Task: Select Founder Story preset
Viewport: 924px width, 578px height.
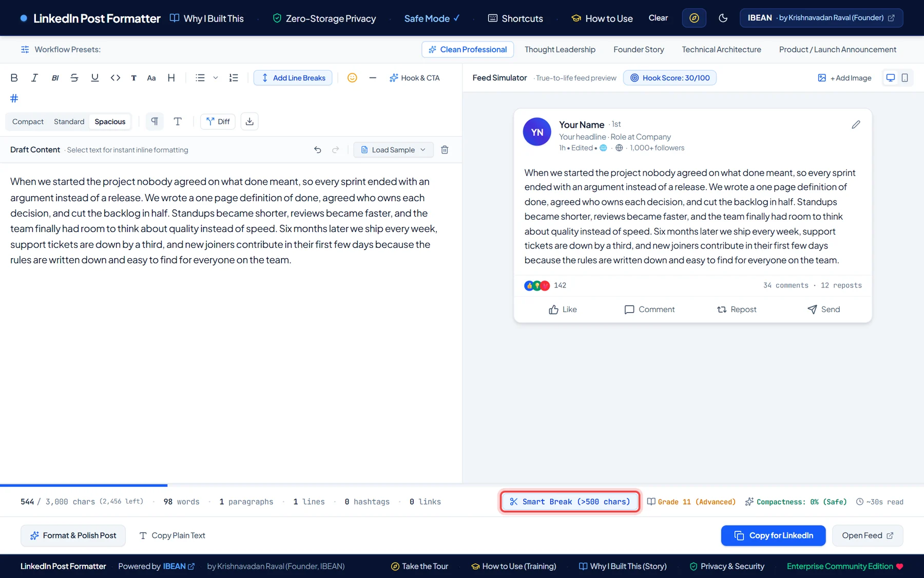Action: tap(639, 50)
